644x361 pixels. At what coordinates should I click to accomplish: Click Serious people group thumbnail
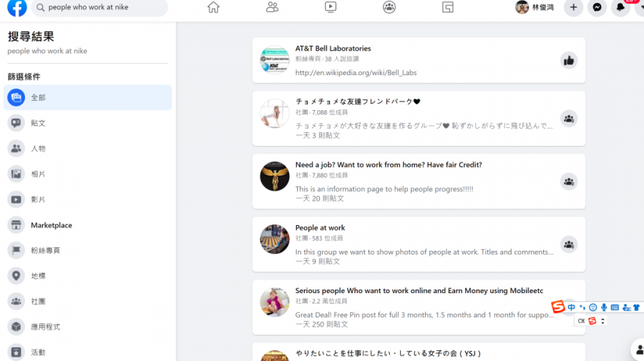tap(275, 302)
